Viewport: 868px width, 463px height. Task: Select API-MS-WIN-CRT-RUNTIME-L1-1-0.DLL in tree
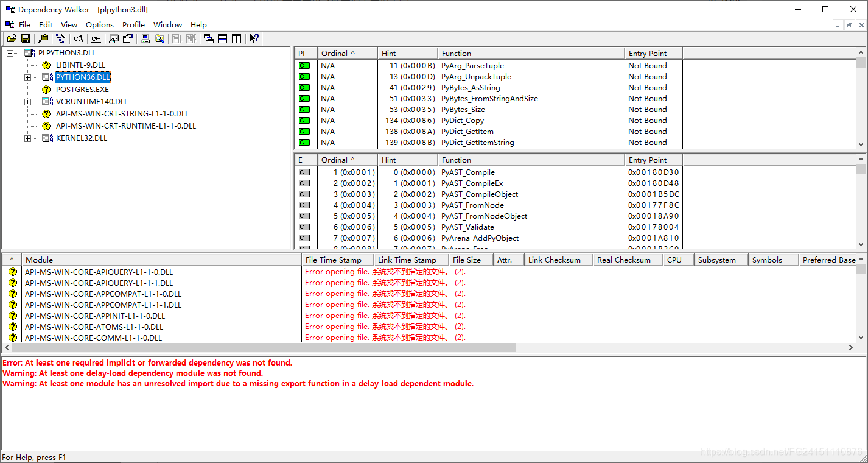point(126,126)
